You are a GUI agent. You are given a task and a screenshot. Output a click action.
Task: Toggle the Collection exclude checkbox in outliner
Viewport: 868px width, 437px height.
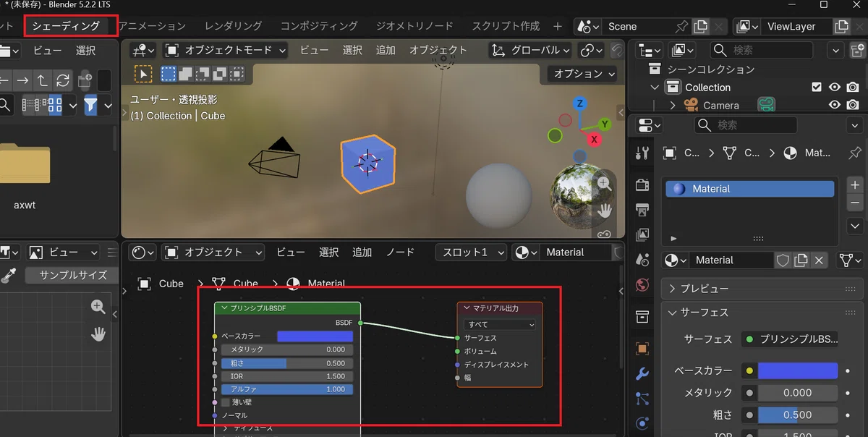(817, 88)
